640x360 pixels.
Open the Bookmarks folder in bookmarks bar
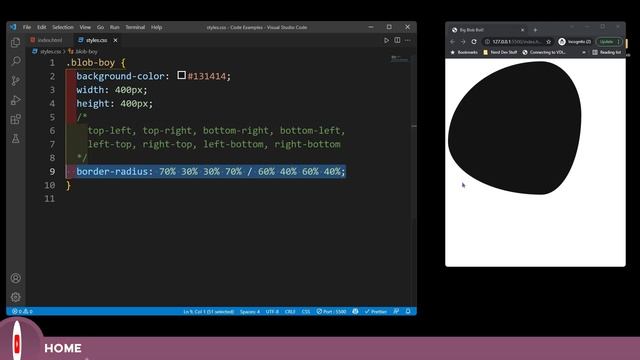coord(464,52)
